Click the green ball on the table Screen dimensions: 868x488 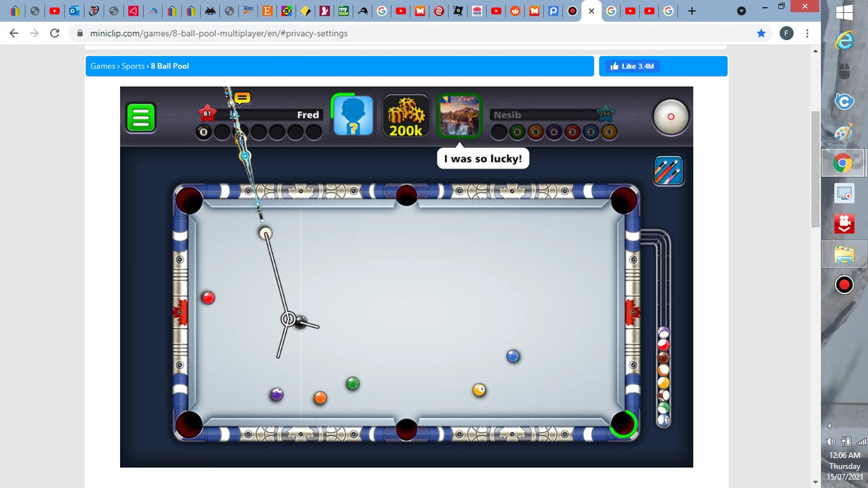tap(353, 384)
